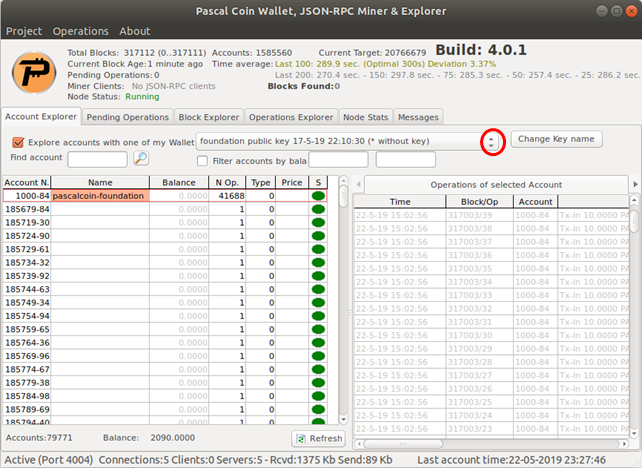Close the Pascal Coin Wallet window
This screenshot has height=469, width=643.
(632, 11)
